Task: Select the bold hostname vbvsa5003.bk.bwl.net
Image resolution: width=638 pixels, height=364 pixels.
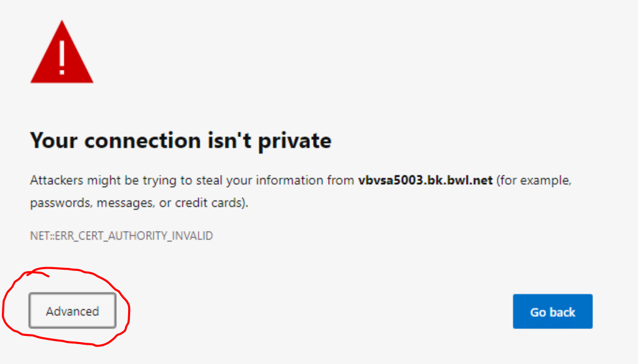Action: pos(425,180)
